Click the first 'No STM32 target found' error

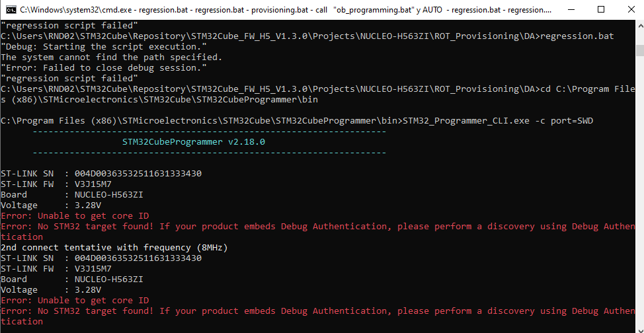(x=317, y=232)
